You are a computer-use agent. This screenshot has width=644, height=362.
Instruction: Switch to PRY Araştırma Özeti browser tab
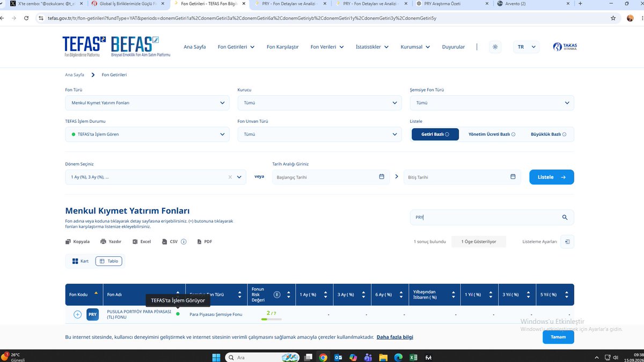[453, 3]
